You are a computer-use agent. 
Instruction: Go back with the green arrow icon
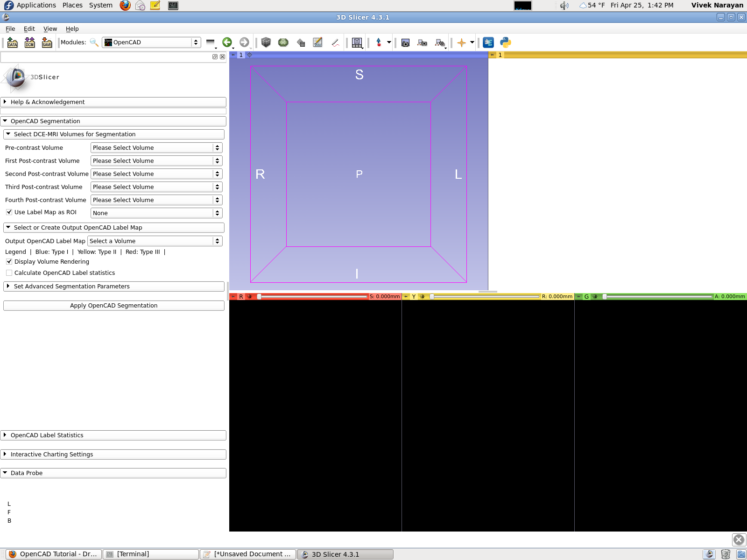coord(227,42)
